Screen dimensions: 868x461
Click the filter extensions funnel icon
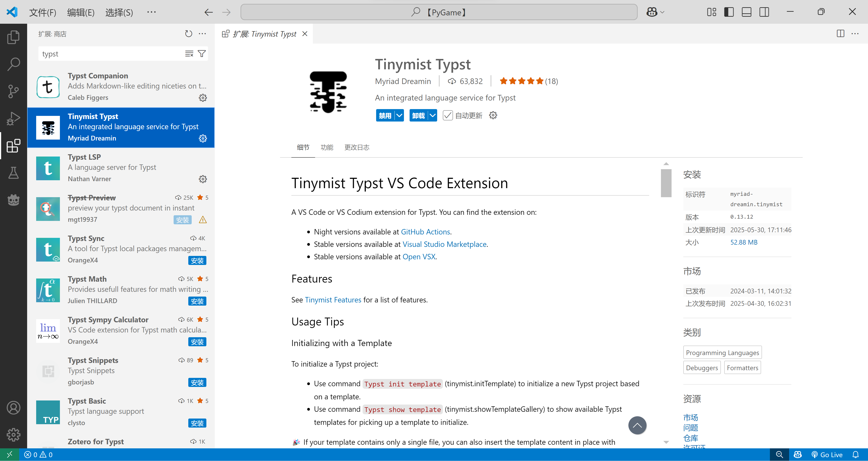click(201, 54)
